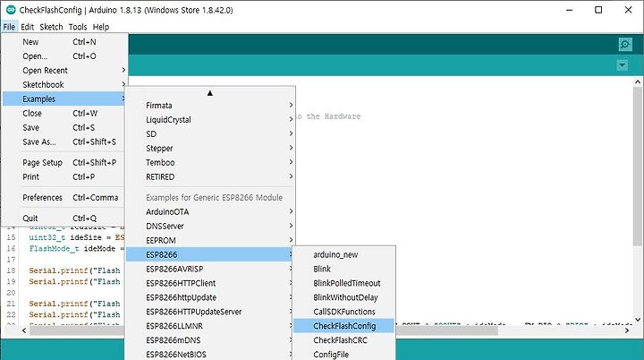
Task: Expand the ESP8266AVRISP examples submenu
Action: coord(210,269)
